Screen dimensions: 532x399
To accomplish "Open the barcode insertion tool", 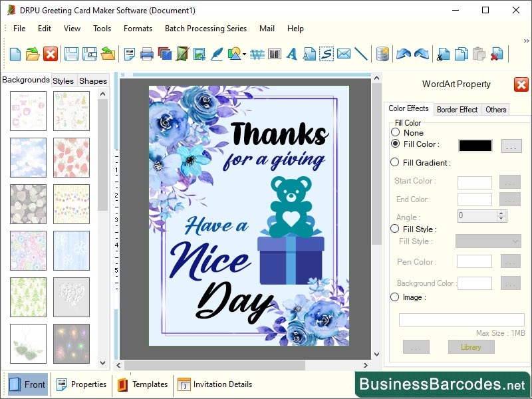I will point(274,54).
